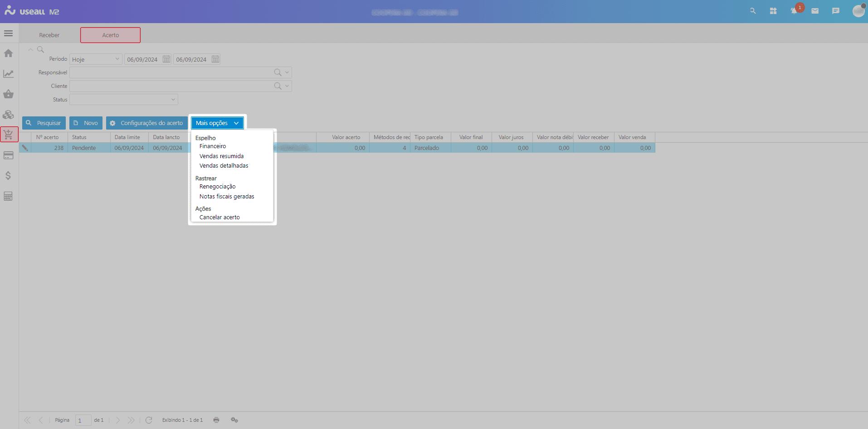Choose Vendas detalhadas menu option
Image resolution: width=868 pixels, height=429 pixels.
[224, 166]
